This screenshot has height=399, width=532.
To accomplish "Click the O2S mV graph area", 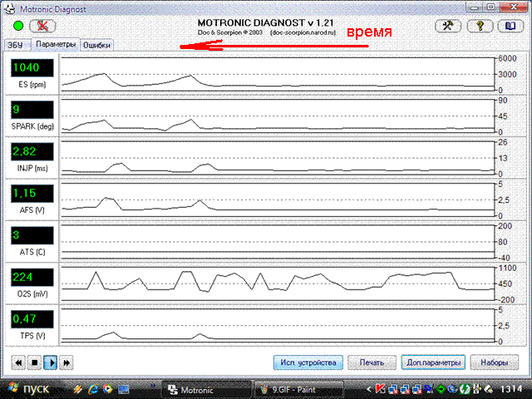I will coord(278,283).
